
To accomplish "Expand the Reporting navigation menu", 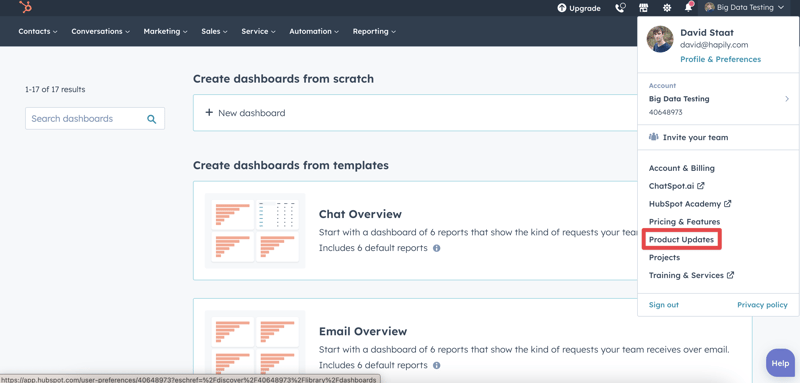I will [x=374, y=31].
